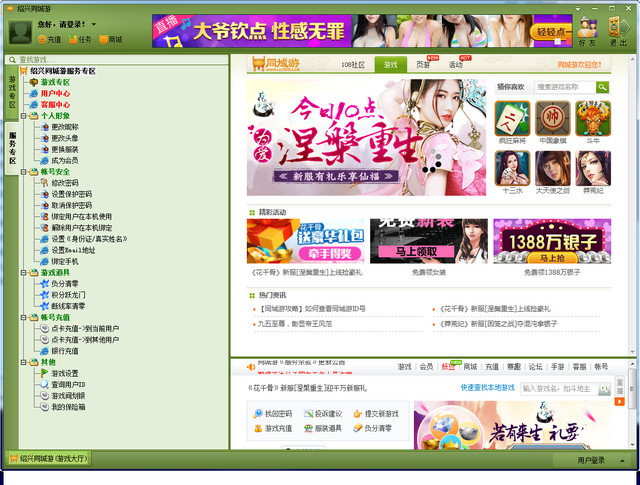Click the user avatar picture
The image size is (640, 485).
click(x=20, y=32)
